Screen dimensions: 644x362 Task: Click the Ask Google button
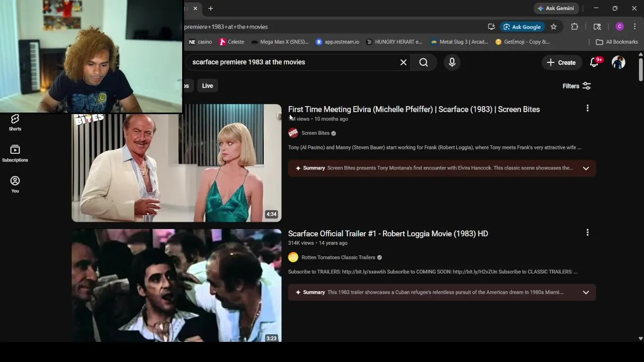tap(522, 27)
